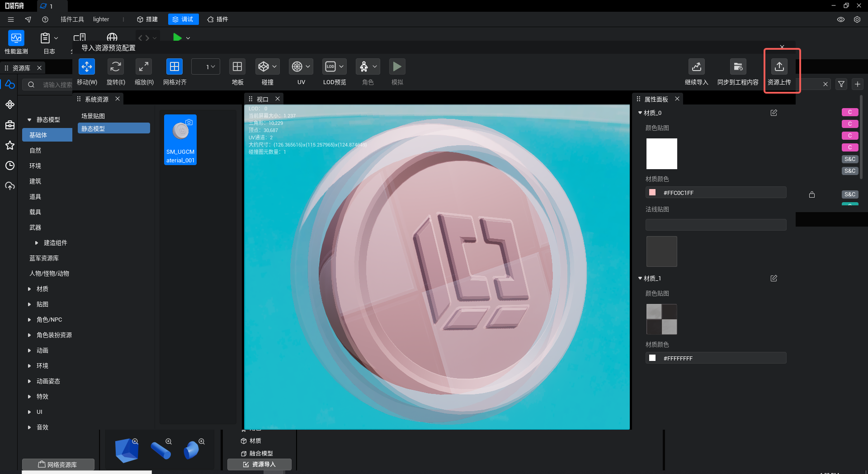Click Continue Import icon

point(696,67)
